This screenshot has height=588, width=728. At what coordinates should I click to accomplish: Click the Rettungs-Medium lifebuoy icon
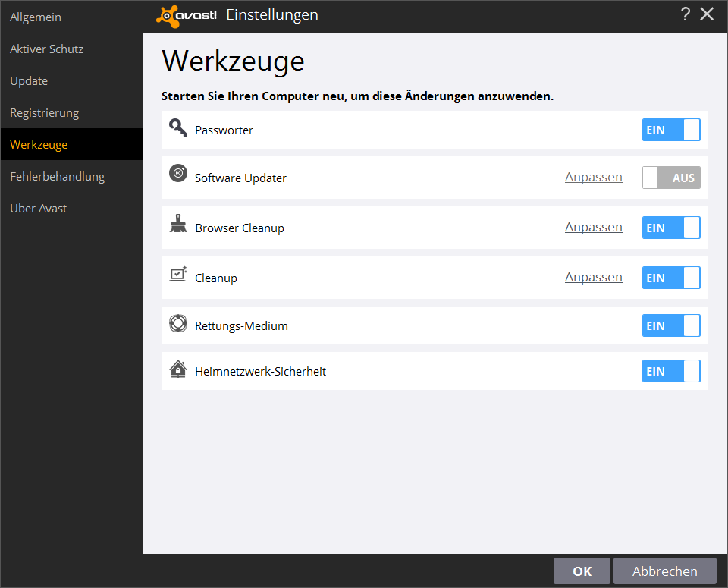click(x=177, y=323)
